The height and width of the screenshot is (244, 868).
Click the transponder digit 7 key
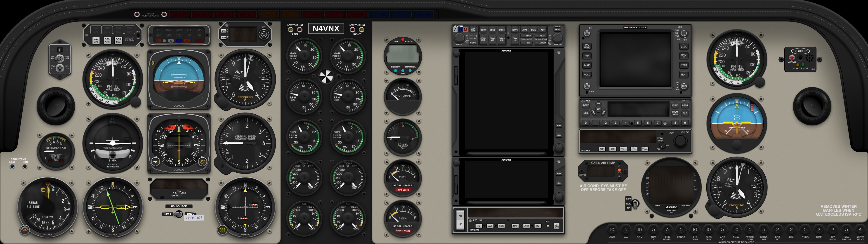coord(657,123)
